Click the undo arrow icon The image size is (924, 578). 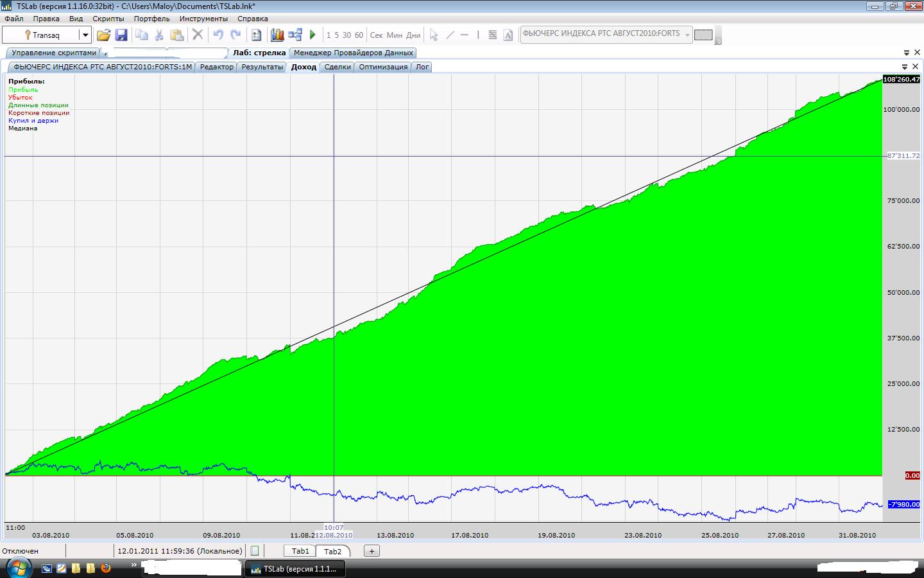point(218,35)
